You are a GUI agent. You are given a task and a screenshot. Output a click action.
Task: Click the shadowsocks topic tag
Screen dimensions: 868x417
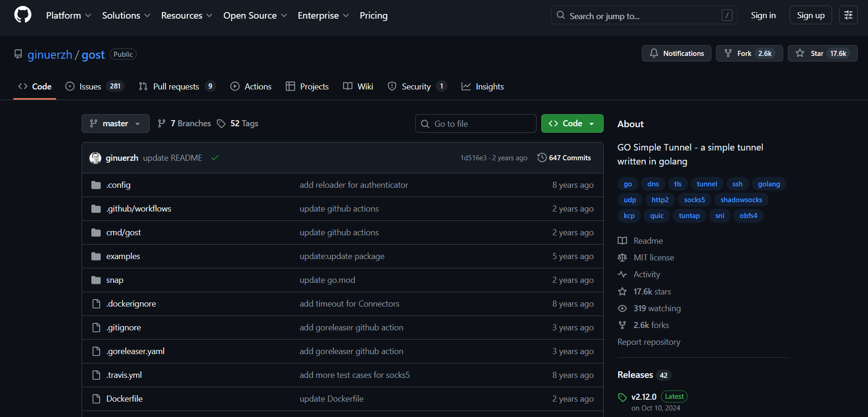coord(741,200)
